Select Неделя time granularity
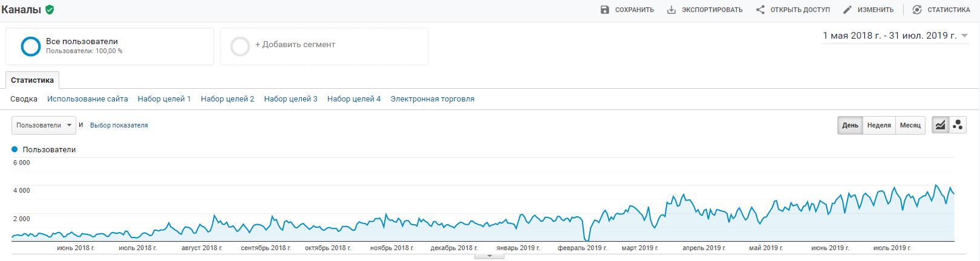980x261 pixels. pos(879,125)
